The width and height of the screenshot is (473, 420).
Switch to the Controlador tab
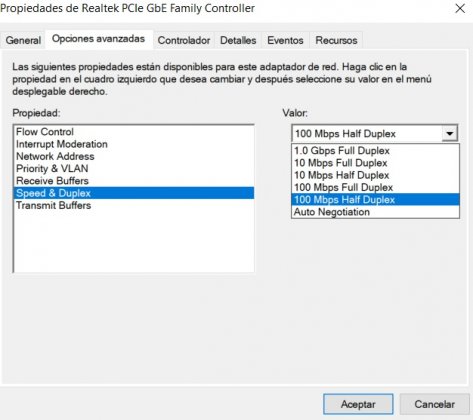coord(184,40)
